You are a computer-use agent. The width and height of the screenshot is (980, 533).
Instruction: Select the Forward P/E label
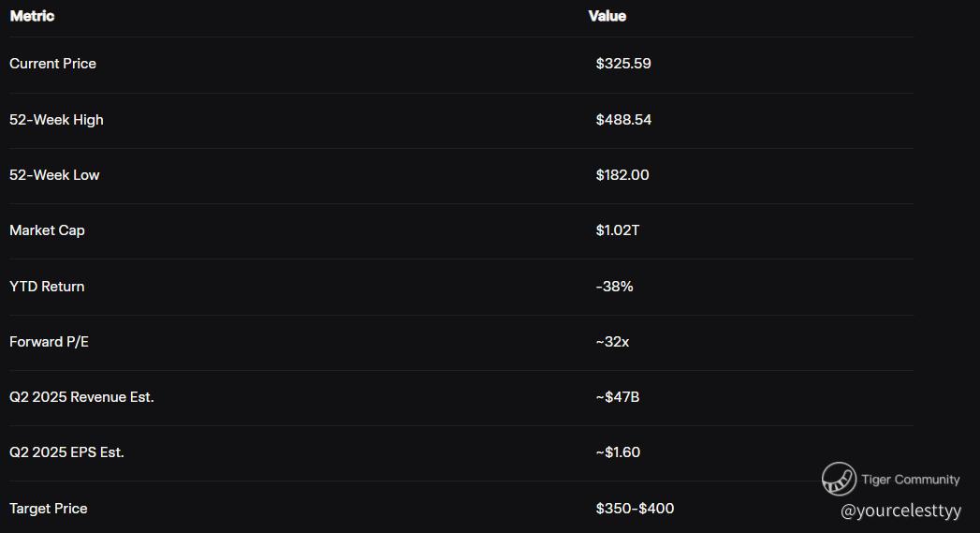pos(49,342)
